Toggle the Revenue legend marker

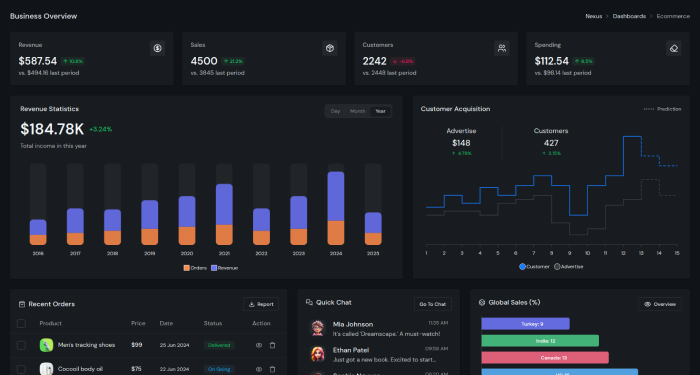(214, 268)
